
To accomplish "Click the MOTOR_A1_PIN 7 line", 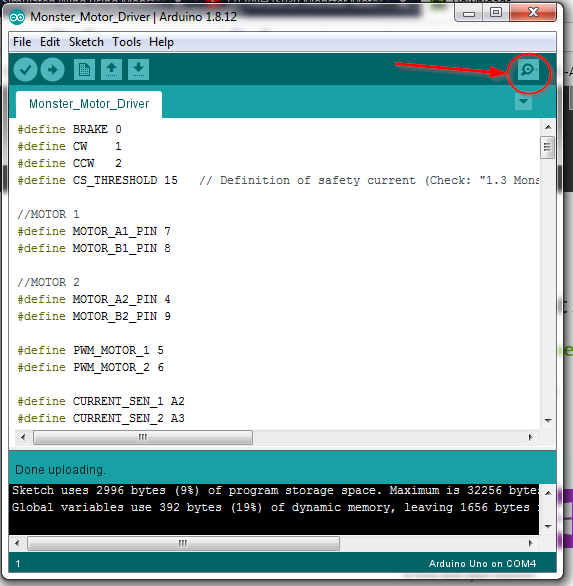I will pyautogui.click(x=94, y=231).
